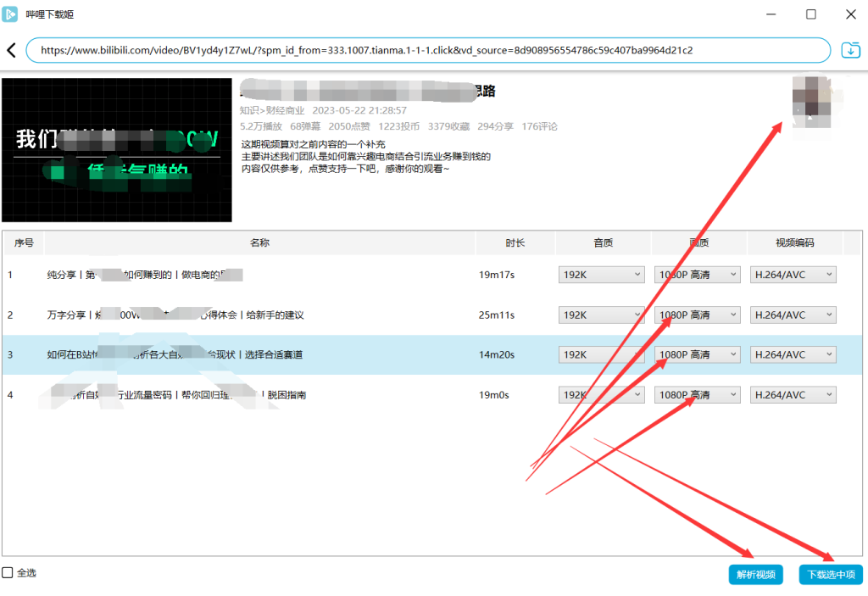Sort by 名称 column header
The width and height of the screenshot is (868, 596).
coord(259,243)
